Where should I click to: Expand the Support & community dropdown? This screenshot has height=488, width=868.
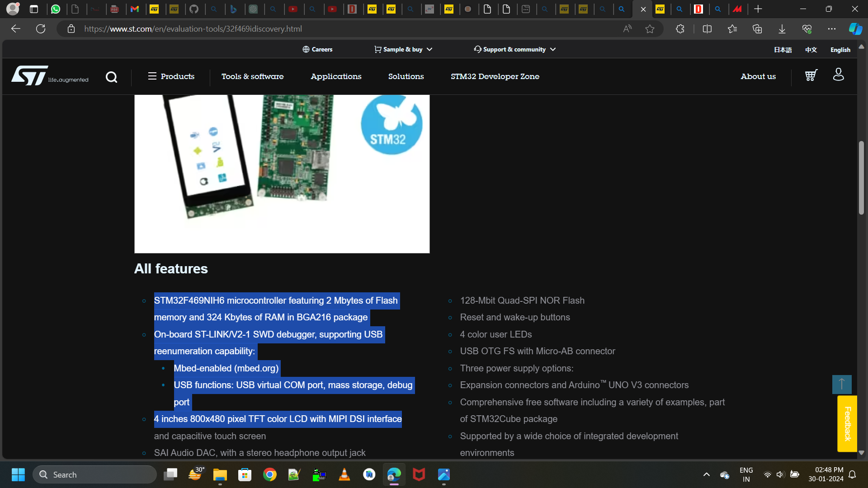514,49
